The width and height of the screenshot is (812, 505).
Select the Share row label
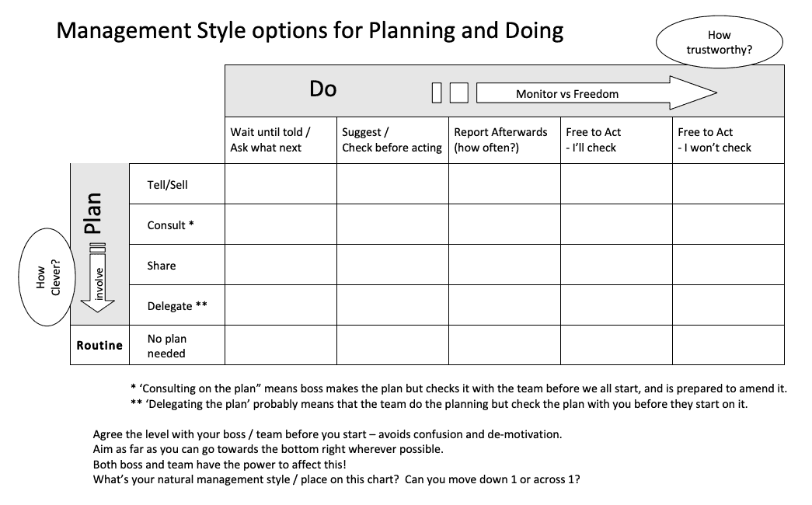162,266
